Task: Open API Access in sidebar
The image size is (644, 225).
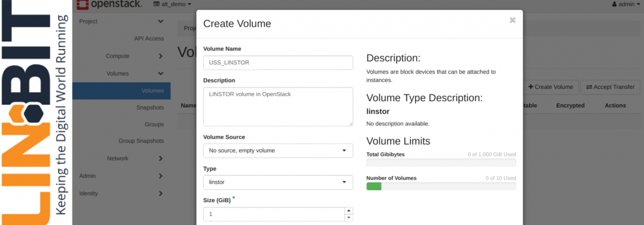Action: pos(149,38)
